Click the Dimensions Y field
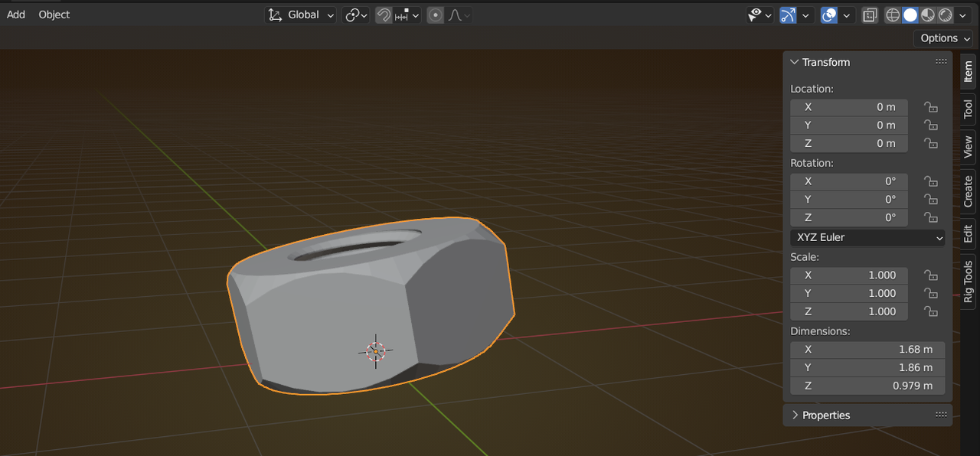The height and width of the screenshot is (456, 980). (867, 368)
